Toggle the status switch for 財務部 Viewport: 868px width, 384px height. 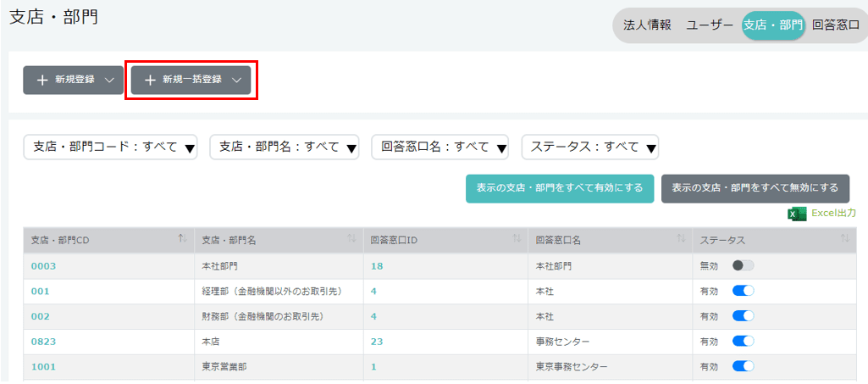pos(743,316)
